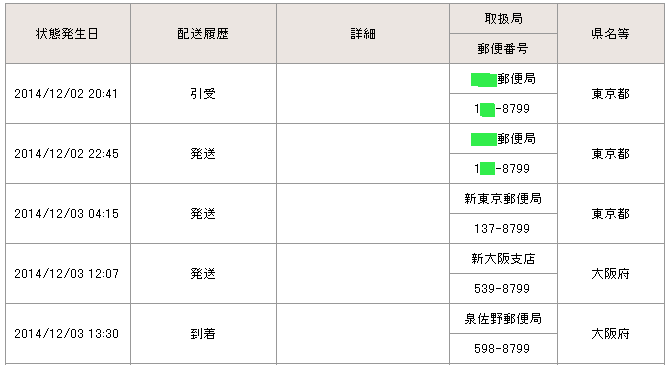
Task: Select the 2014/12/03 12:07 date cell
Action: click(68, 274)
